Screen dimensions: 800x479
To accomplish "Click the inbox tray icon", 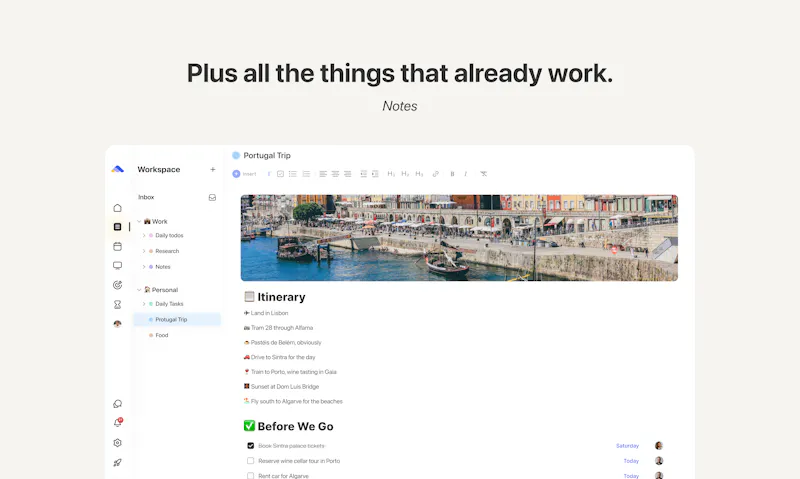I will (x=212, y=197).
